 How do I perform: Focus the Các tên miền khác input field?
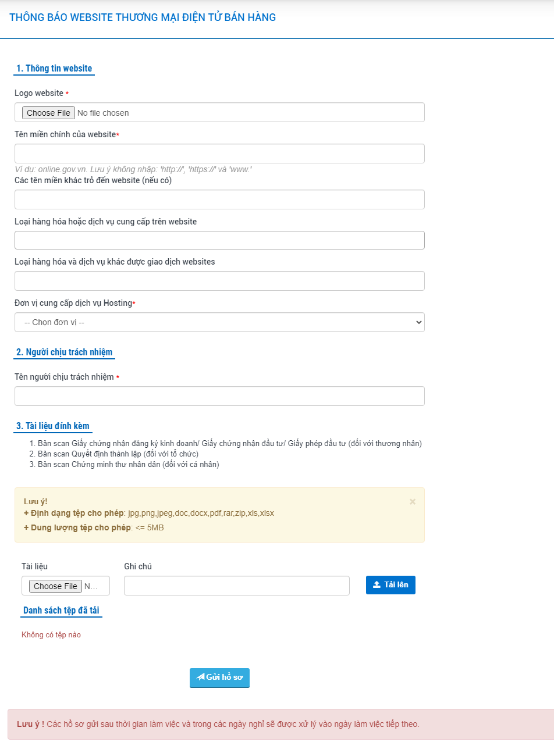tap(219, 199)
